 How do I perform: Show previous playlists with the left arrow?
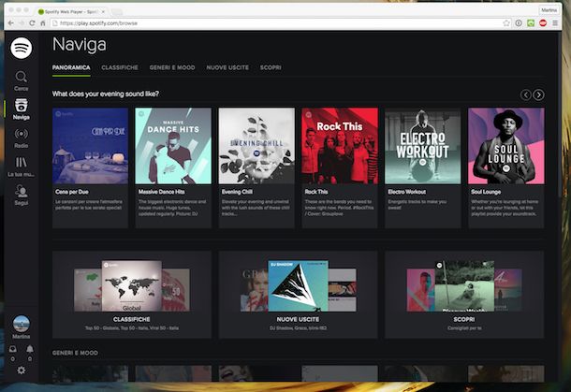525,95
